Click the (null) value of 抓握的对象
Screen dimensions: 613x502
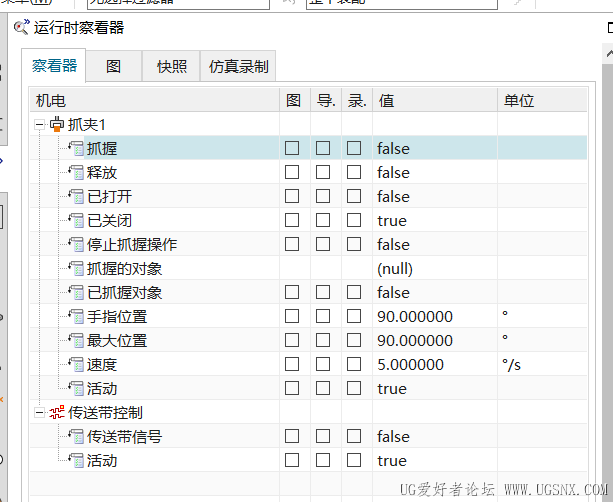coord(395,269)
